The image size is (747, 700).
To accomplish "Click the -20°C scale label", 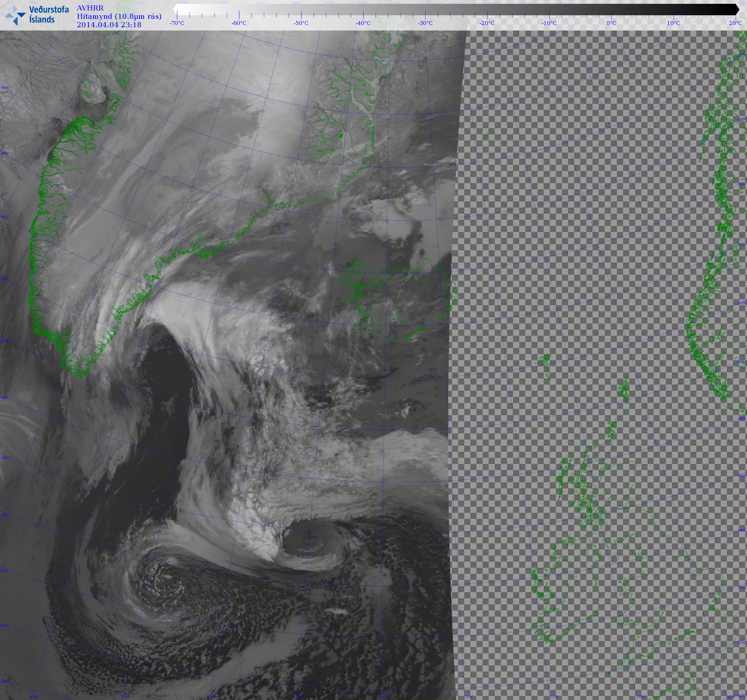I will tap(487, 23).
